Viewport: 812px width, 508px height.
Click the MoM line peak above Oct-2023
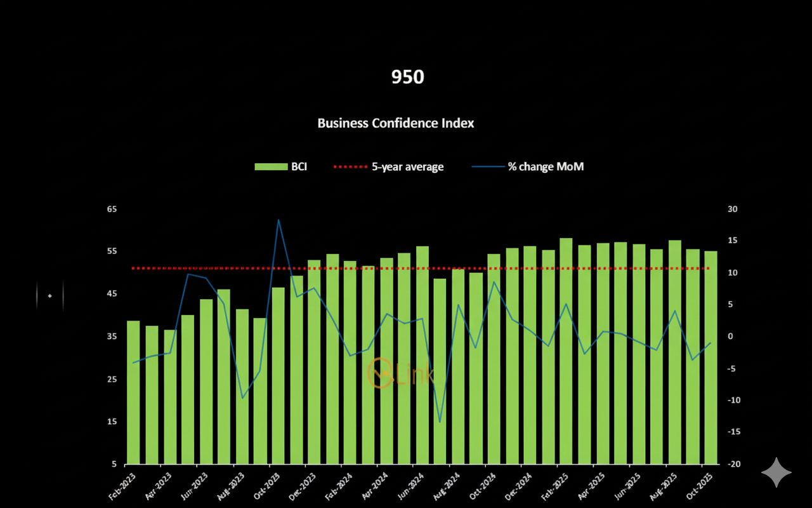point(278,220)
